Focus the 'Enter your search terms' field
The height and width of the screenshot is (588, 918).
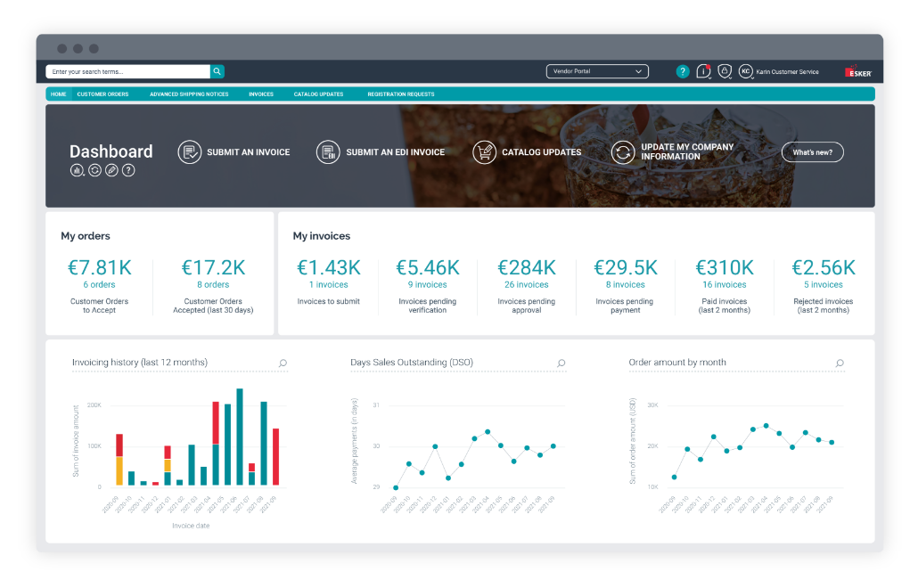tap(127, 71)
